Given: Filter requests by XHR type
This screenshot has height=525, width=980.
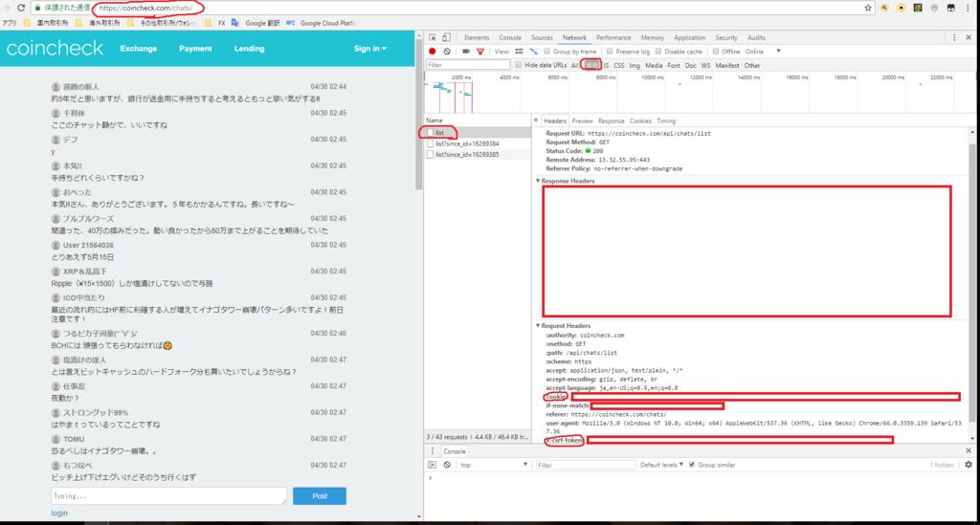Looking at the screenshot, I should pyautogui.click(x=591, y=65).
